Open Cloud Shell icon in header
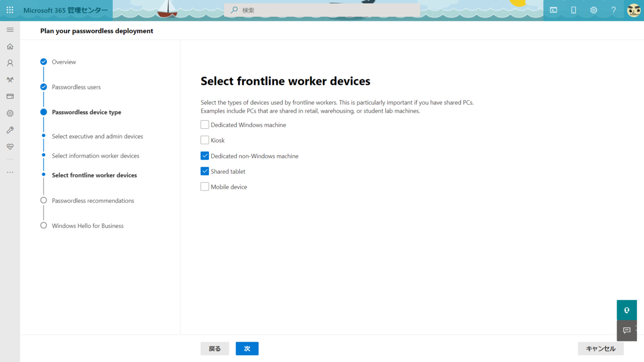644x362 pixels. point(553,10)
